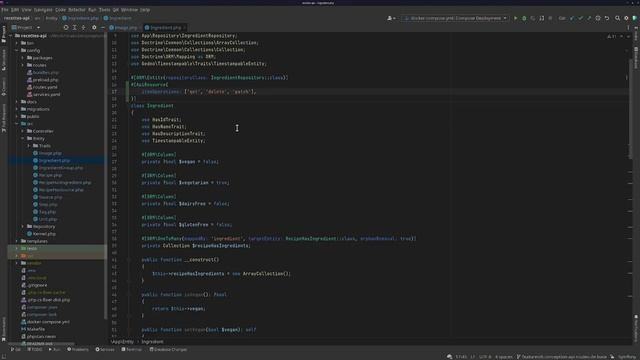Hide the Project panel with minus icon
The height and width of the screenshot is (360, 640).
coord(102,27)
